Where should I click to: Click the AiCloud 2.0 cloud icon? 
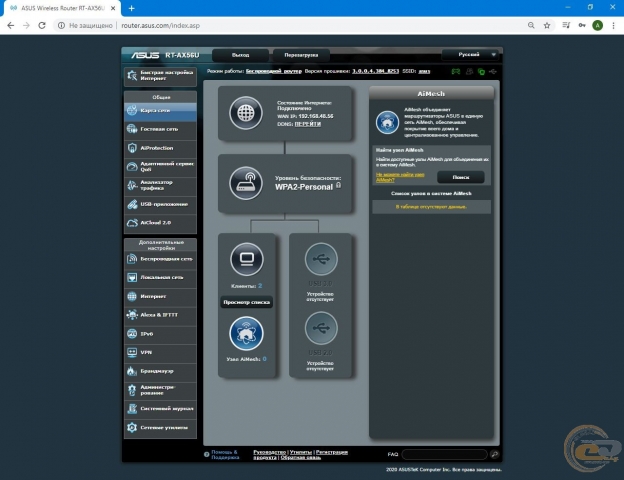tap(132, 223)
